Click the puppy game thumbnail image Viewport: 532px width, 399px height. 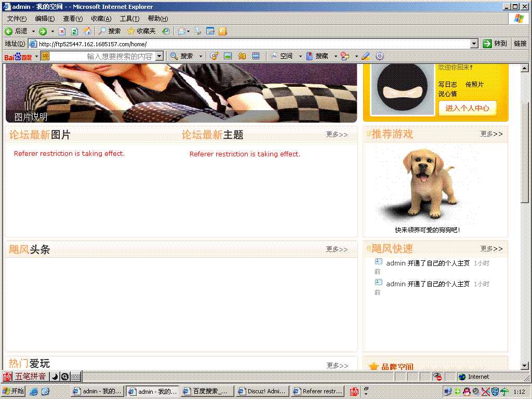pos(427,185)
